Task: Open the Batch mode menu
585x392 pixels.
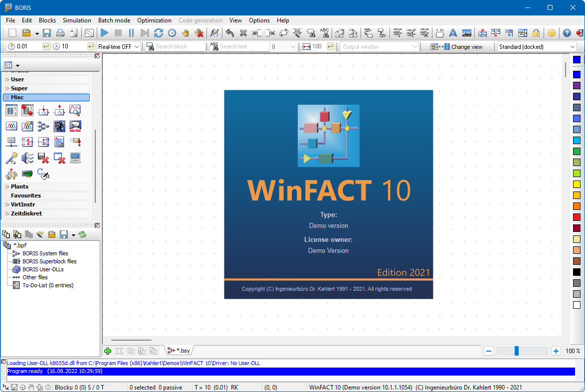Action: pos(114,20)
